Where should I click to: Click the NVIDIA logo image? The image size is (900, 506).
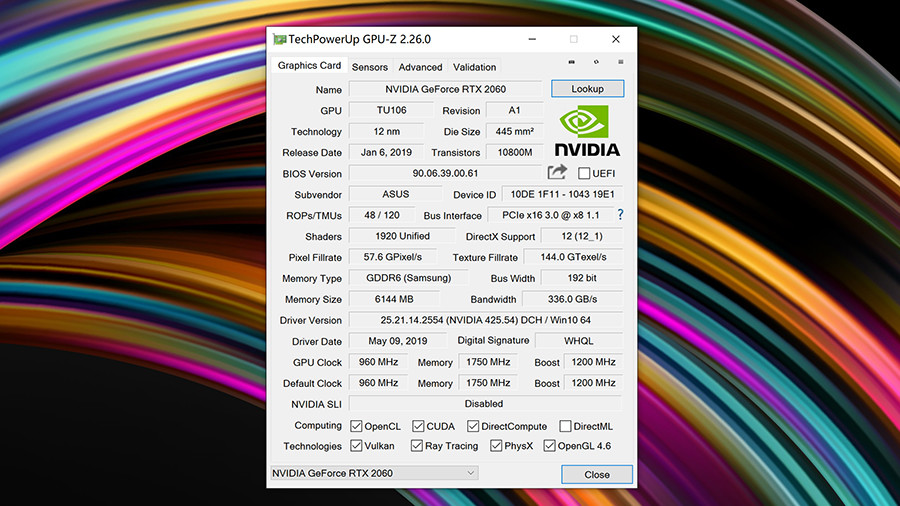[x=587, y=131]
